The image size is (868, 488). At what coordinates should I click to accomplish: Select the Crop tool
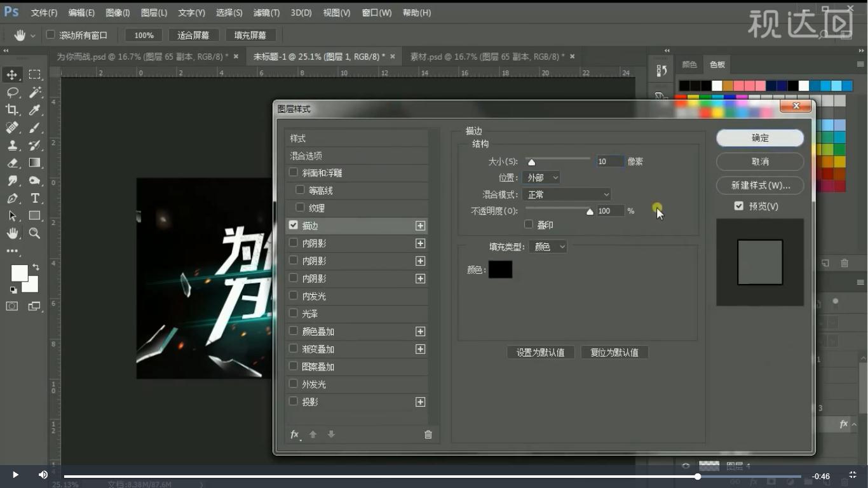(13, 109)
